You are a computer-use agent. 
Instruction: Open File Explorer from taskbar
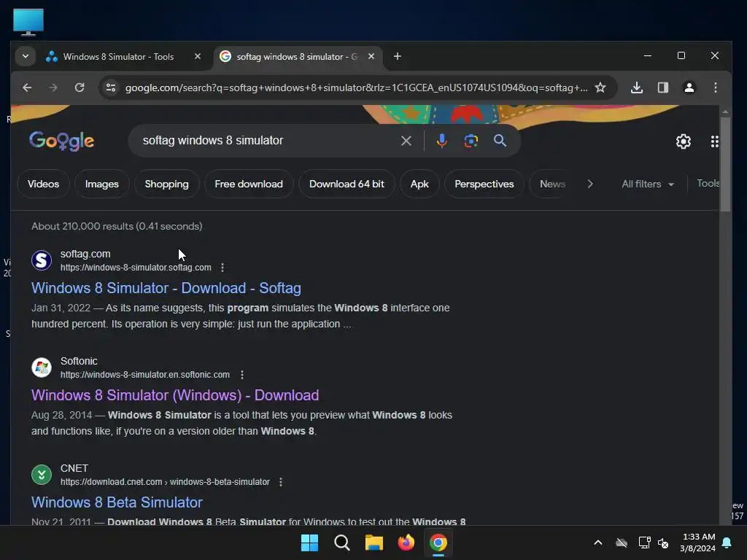click(374, 542)
